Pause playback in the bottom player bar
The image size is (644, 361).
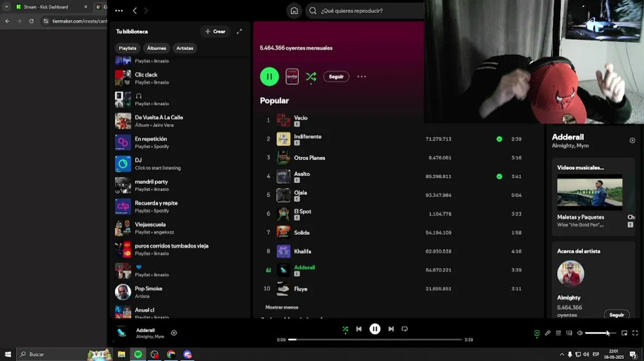(375, 329)
